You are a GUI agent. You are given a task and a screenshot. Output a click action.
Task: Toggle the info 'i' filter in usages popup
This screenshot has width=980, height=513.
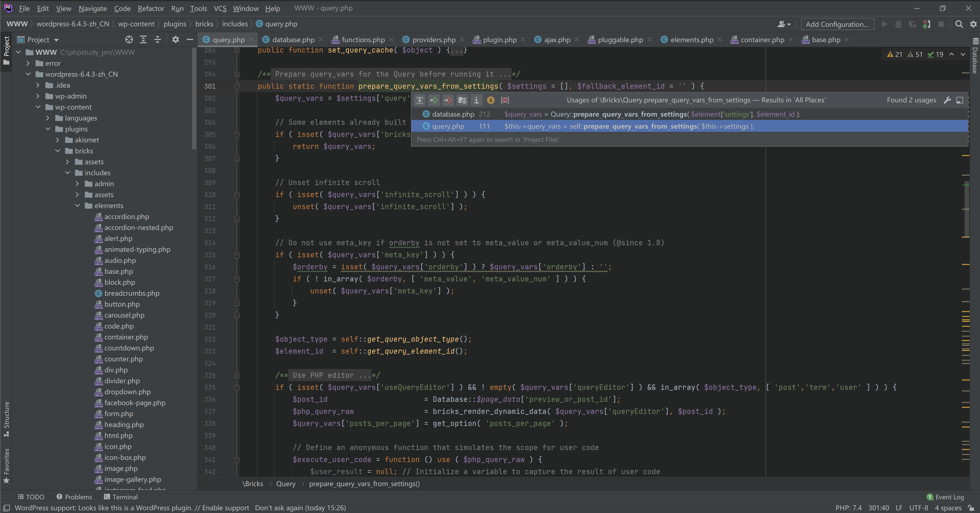[476, 100]
